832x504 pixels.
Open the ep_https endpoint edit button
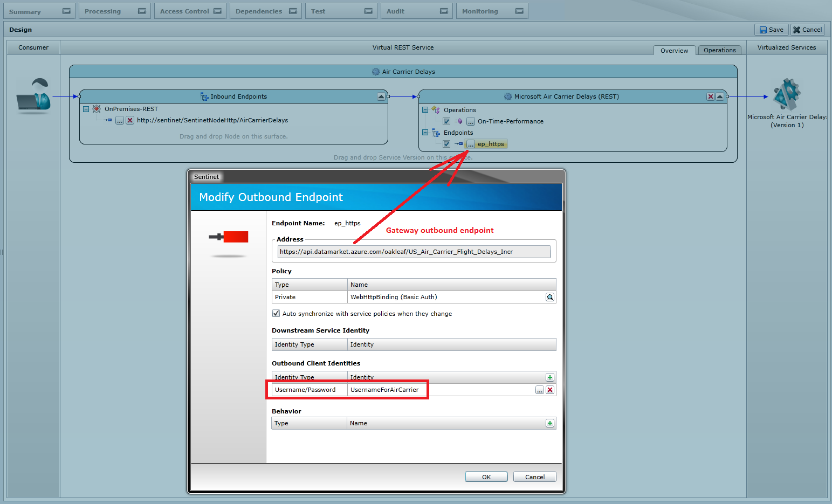(470, 144)
